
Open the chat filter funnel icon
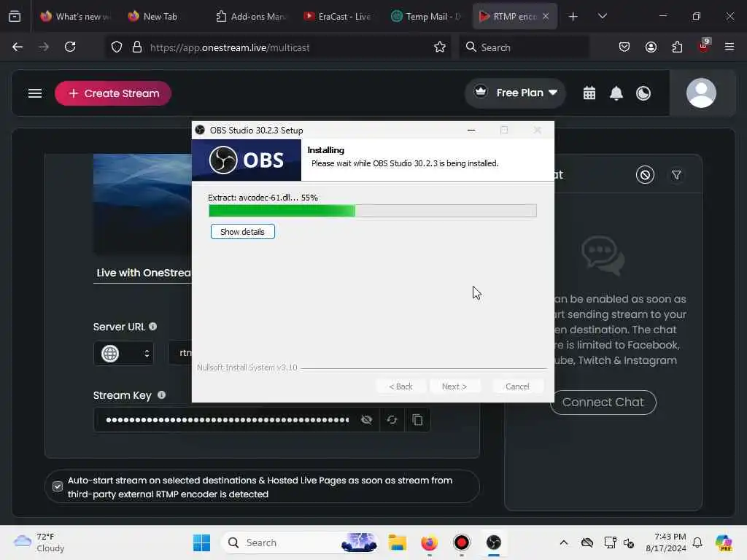(x=676, y=175)
